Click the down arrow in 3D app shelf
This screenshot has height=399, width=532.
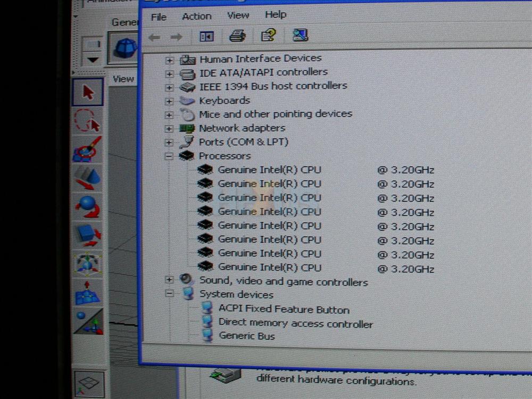click(93, 60)
